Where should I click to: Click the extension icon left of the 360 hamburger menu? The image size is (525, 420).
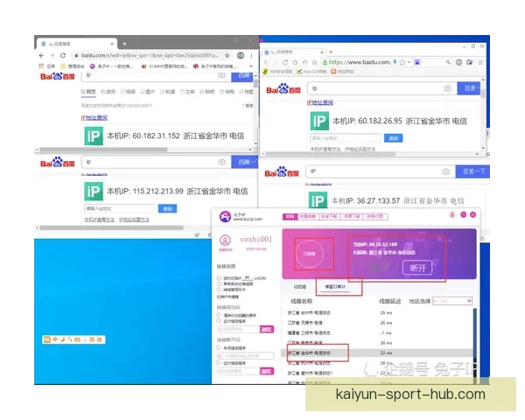pos(469,62)
